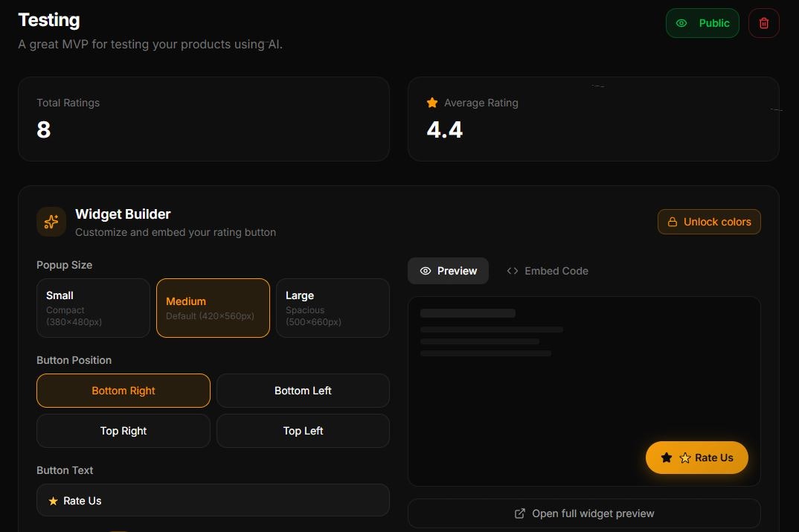
Task: Click the star icon next to Average Rating
Action: tap(431, 102)
